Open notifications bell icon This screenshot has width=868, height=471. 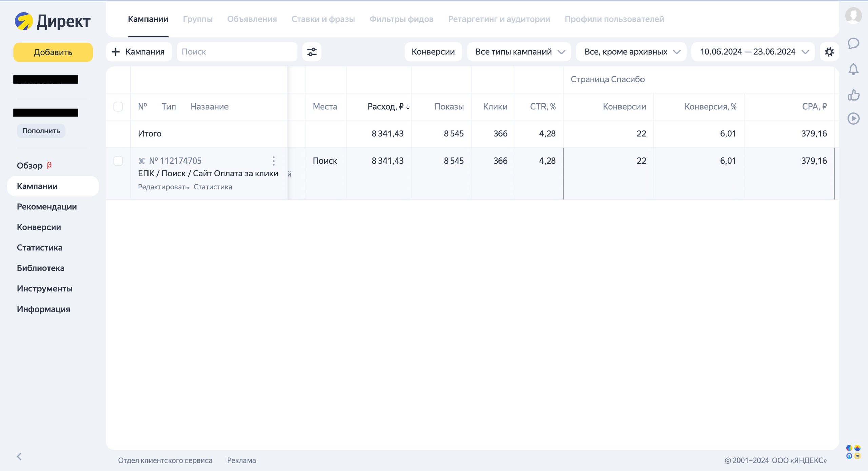853,69
